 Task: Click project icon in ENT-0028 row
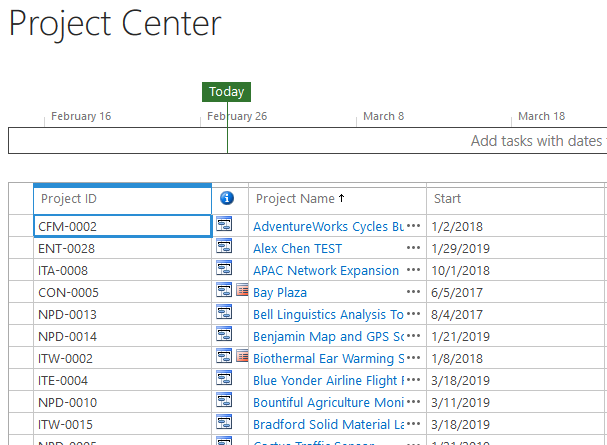pos(224,246)
